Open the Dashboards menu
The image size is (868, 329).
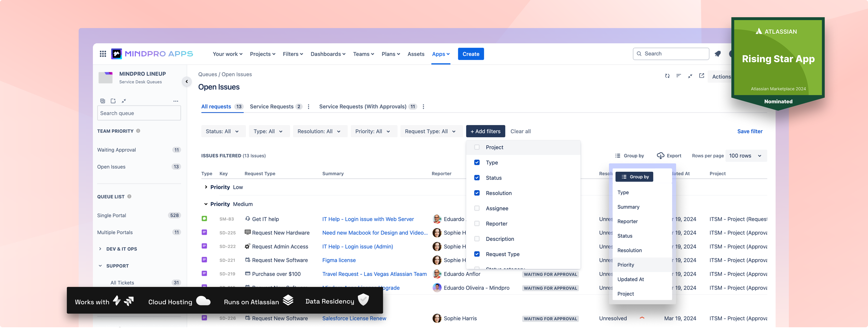pyautogui.click(x=328, y=54)
